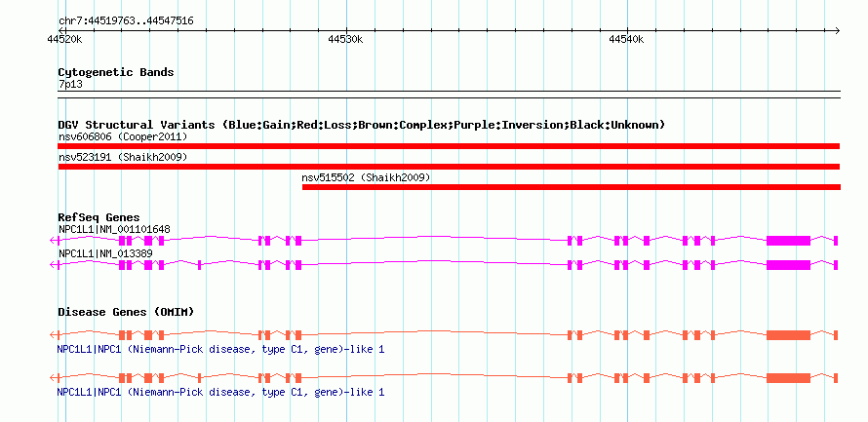
Task: Open the DGV Structural Variants track title
Action: click(x=362, y=125)
